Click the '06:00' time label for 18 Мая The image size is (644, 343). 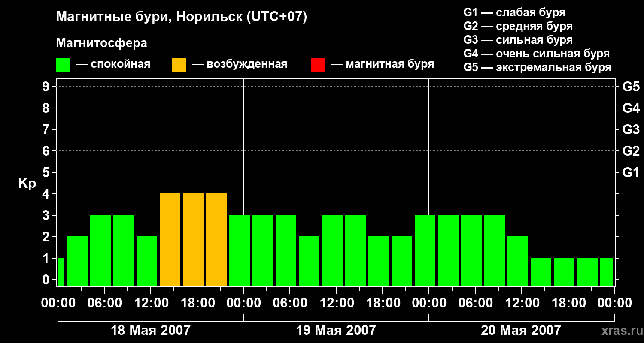(104, 303)
